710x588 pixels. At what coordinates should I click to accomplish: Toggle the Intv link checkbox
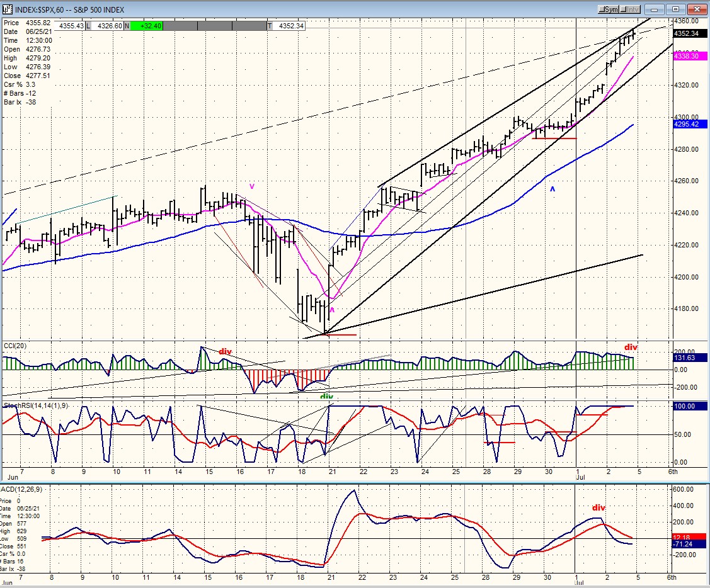(630, 9)
